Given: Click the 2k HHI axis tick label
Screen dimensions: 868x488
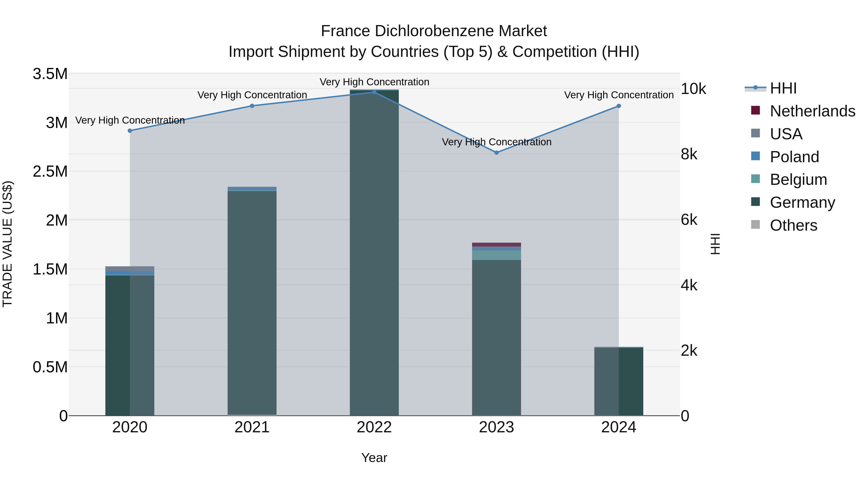Looking at the screenshot, I should 689,351.
